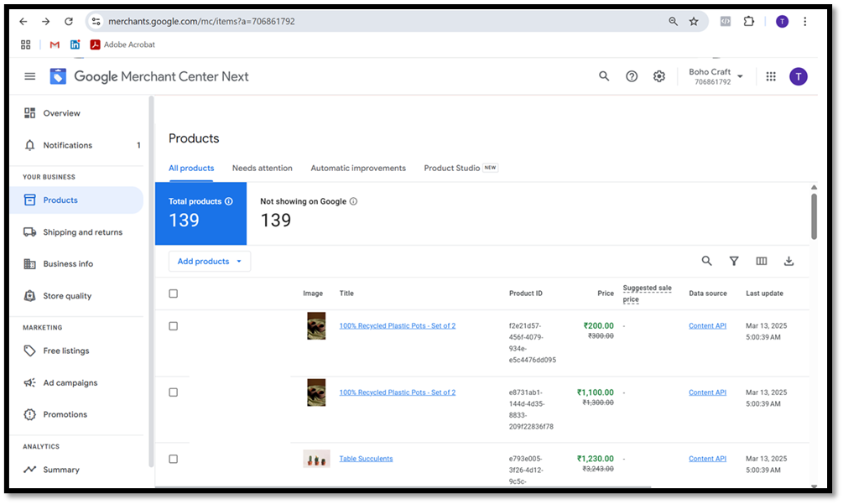Open site info icon in address bar
The width and height of the screenshot is (843, 504).
click(x=96, y=22)
